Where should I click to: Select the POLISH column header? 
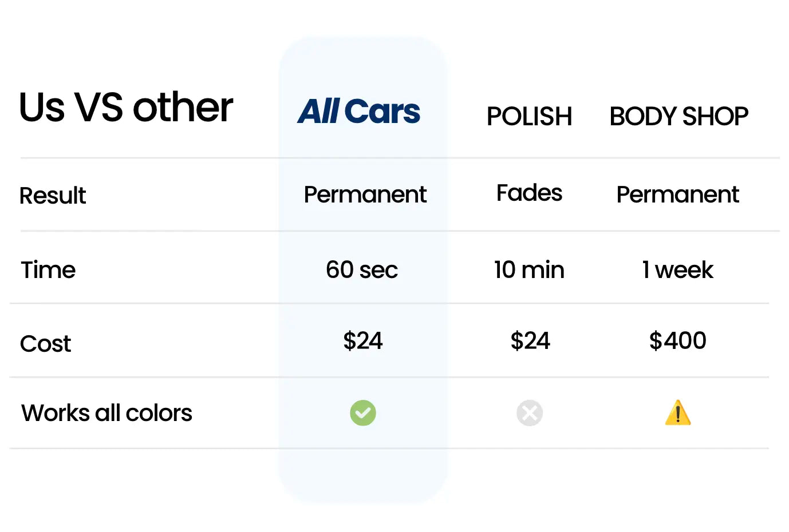click(529, 117)
